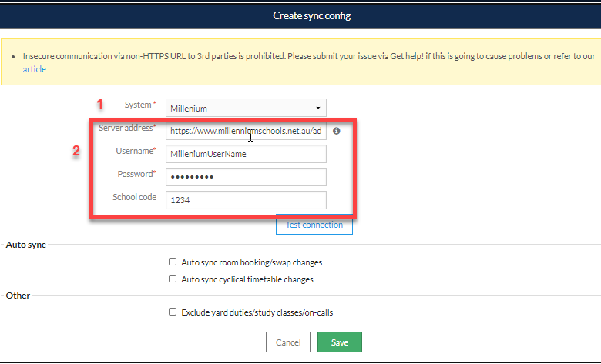
Task: Open the article link in the warning
Action: (x=35, y=69)
